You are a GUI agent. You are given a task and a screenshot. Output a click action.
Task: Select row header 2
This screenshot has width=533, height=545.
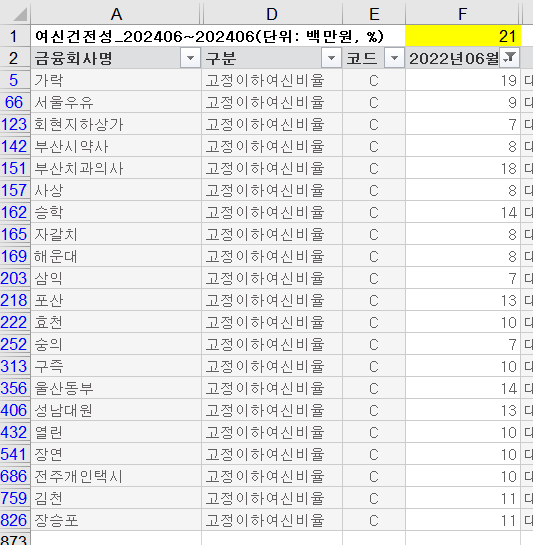[15, 58]
